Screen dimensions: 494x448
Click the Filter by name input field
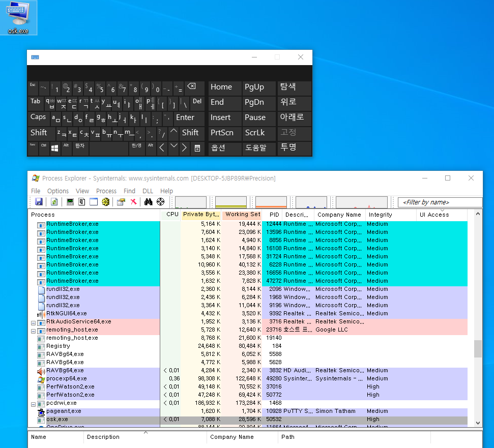click(x=440, y=202)
